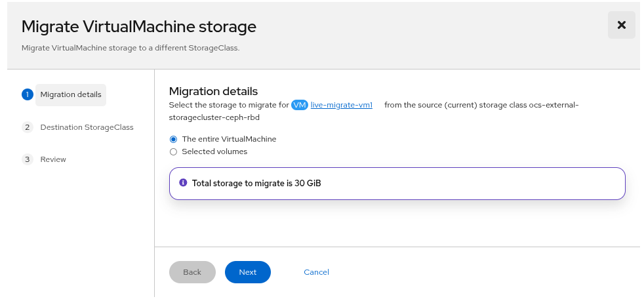This screenshot has width=644, height=301.
Task: Jump to the Review step label
Action: (x=53, y=159)
